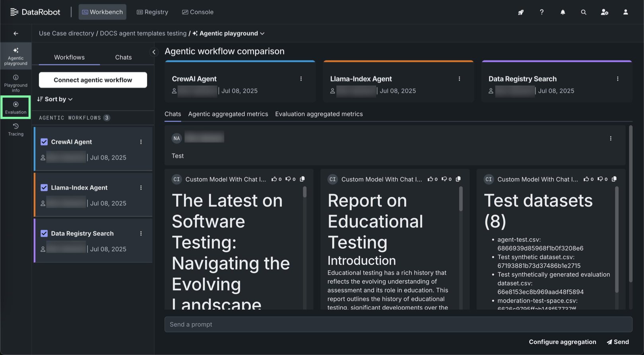The image size is (644, 355).
Task: Click the Configure aggregation button
Action: click(x=562, y=342)
